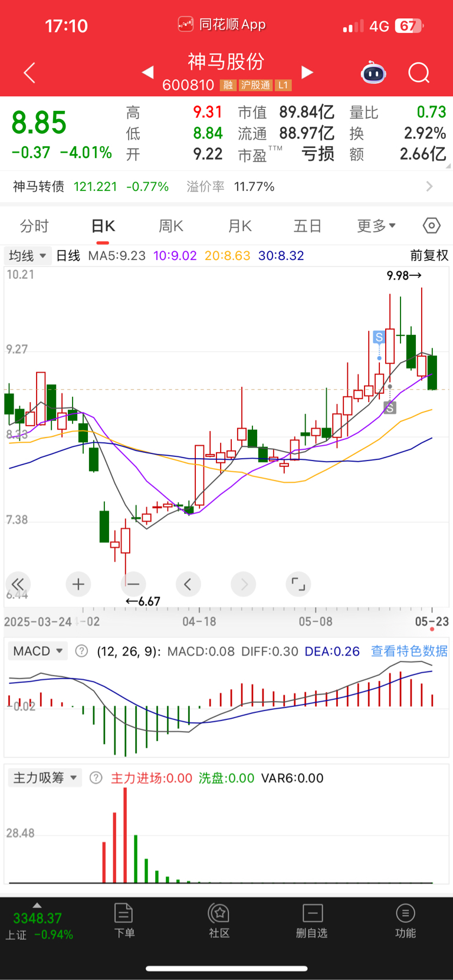
Task: Open MACD help question mark
Action: pos(82,651)
